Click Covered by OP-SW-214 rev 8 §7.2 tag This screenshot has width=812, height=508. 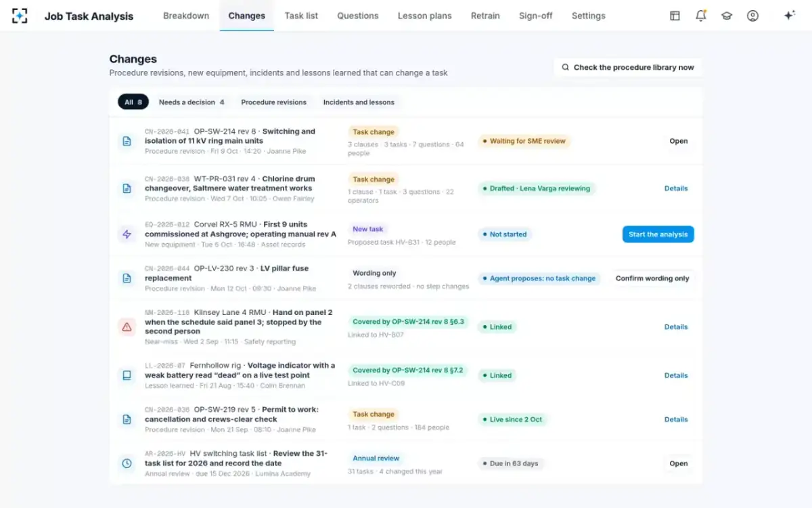(408, 371)
